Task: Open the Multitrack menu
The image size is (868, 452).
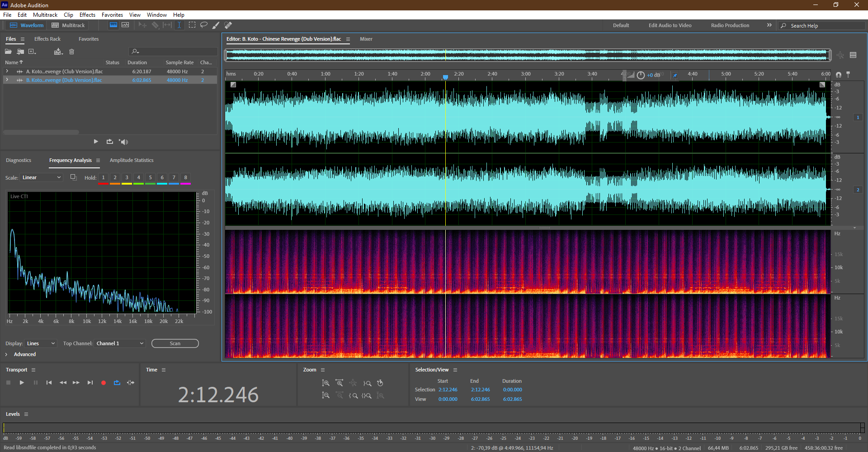Action: (45, 15)
